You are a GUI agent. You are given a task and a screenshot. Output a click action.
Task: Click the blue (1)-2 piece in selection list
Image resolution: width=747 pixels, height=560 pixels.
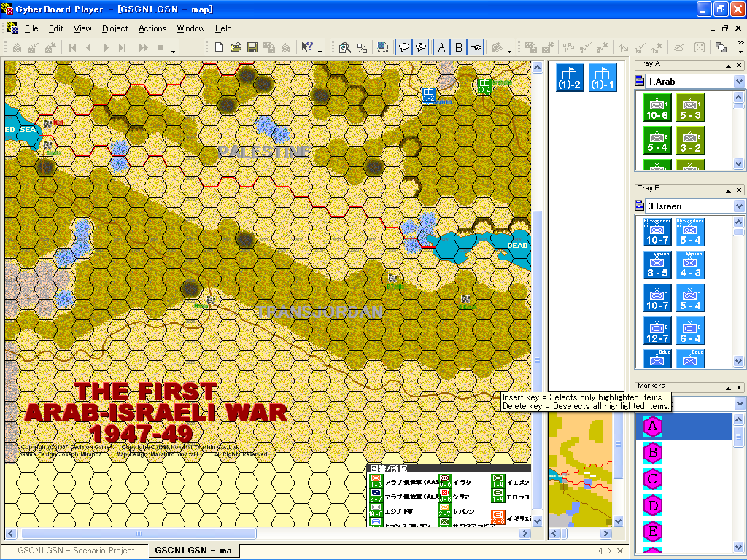pos(570,77)
